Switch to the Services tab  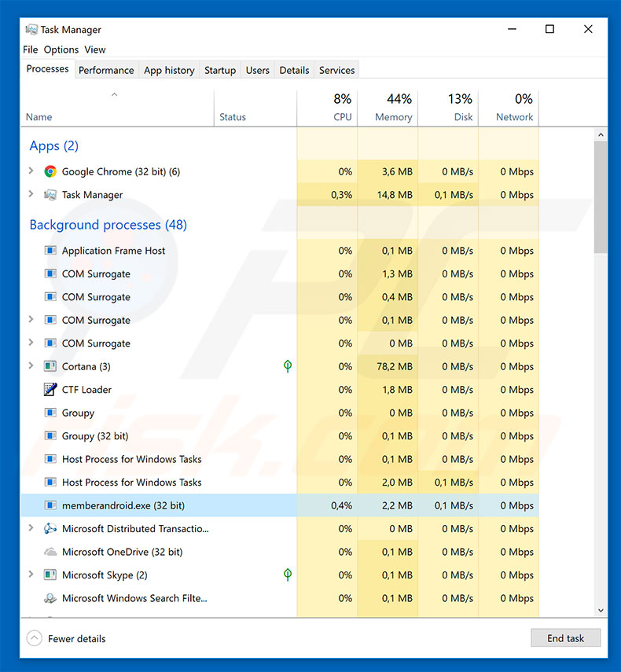337,70
